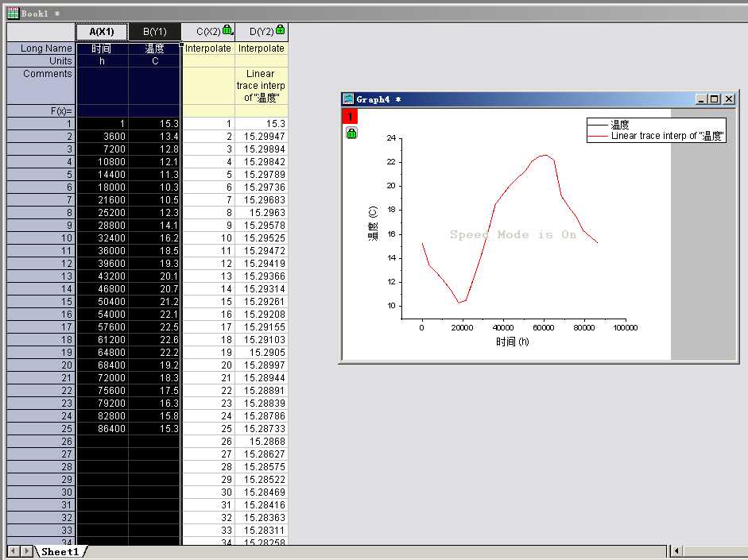Select the cell containing 3600
This screenshot has width=748, height=560.
[x=102, y=137]
